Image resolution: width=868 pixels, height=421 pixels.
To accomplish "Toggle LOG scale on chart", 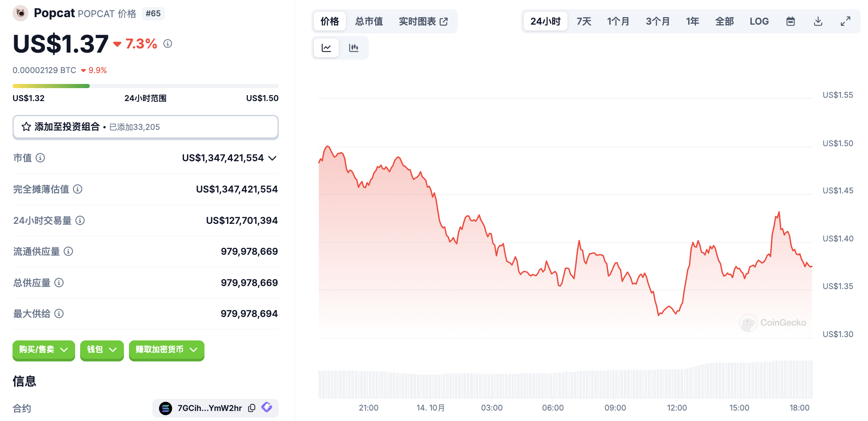I will 759,21.
